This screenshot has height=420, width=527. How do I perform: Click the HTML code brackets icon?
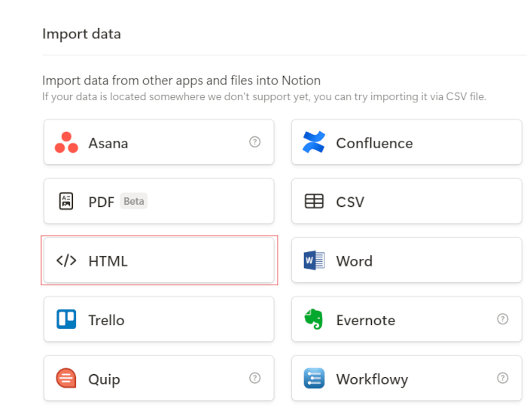[66, 260]
